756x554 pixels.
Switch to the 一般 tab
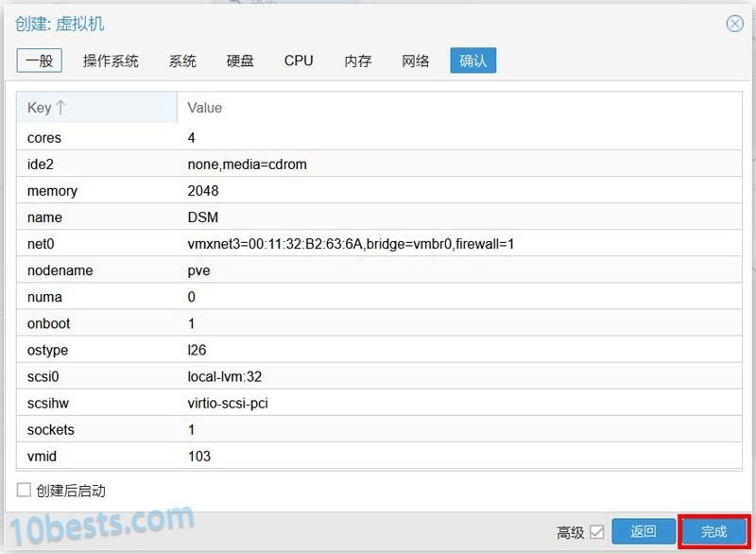pos(39,61)
